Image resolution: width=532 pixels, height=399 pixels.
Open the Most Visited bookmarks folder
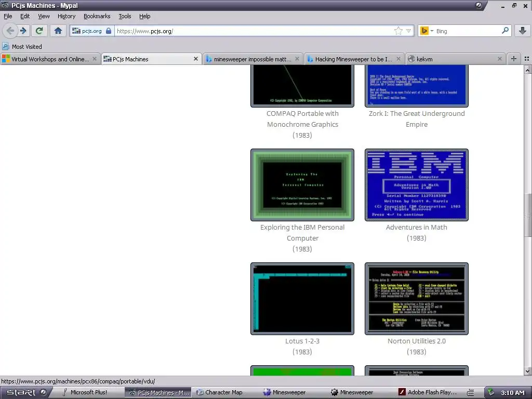pos(22,46)
